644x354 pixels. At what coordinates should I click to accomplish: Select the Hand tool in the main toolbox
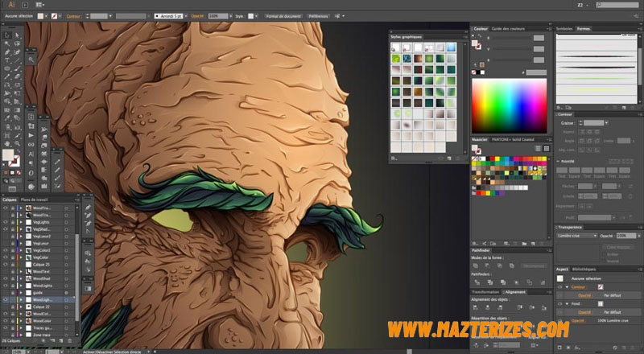coord(7,144)
